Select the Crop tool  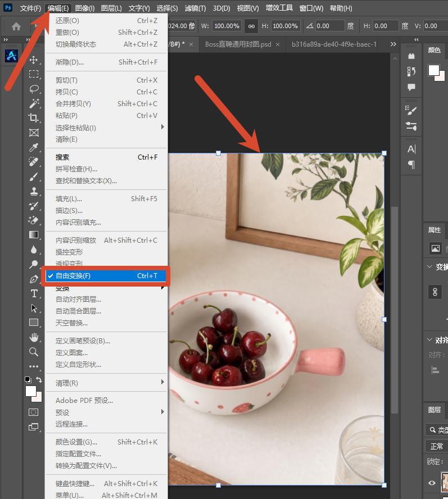pos(34,118)
